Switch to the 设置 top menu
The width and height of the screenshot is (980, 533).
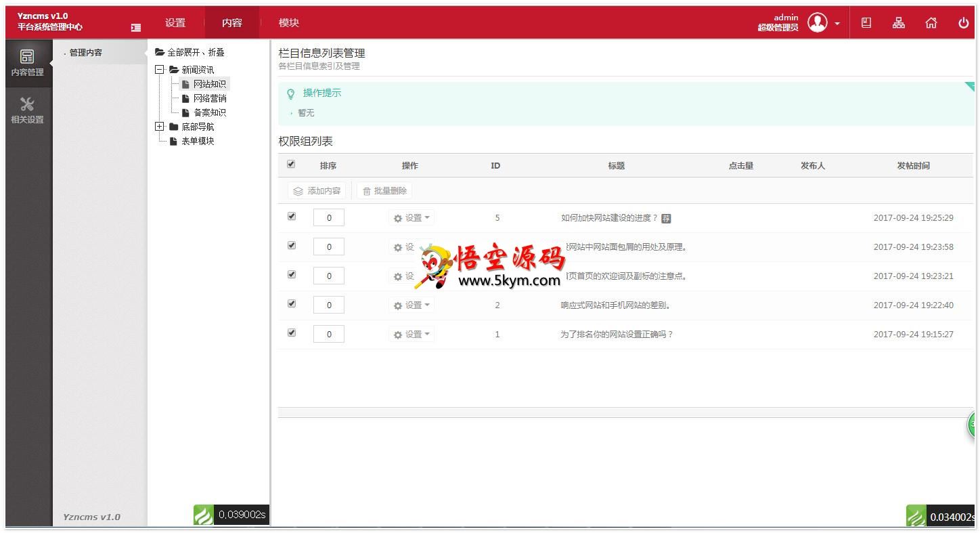(175, 23)
